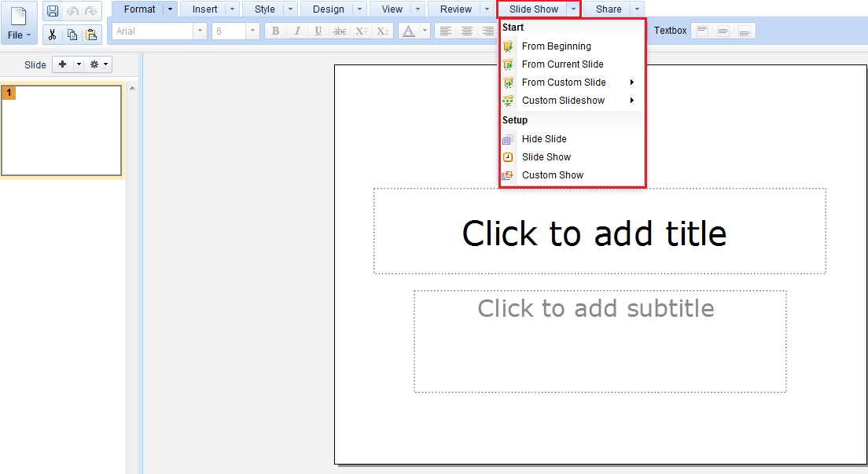Open the File menu
This screenshot has height=474, width=868.
(x=20, y=22)
